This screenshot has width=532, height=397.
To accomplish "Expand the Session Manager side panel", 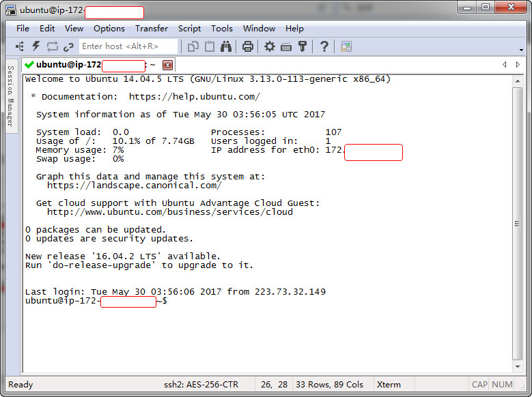I will [x=10, y=95].
